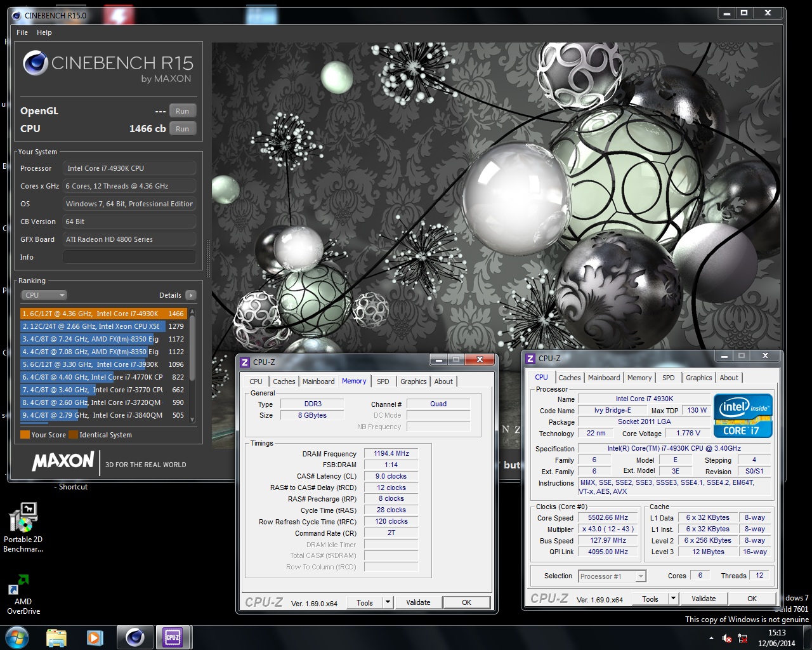The height and width of the screenshot is (650, 812).
Task: Select ranking row 4 AMD FX 7.08 GHz
Action: [103, 352]
